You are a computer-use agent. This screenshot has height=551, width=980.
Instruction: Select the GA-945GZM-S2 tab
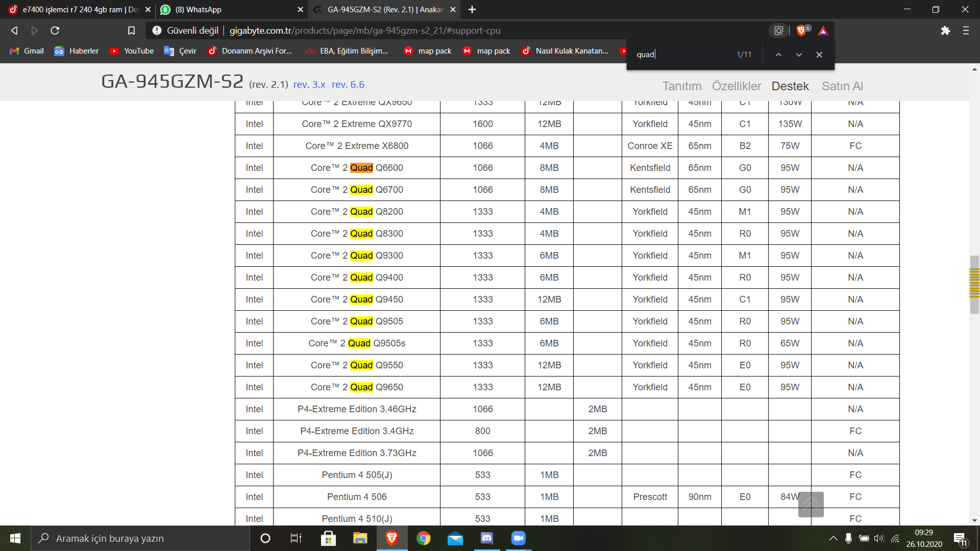(384, 10)
